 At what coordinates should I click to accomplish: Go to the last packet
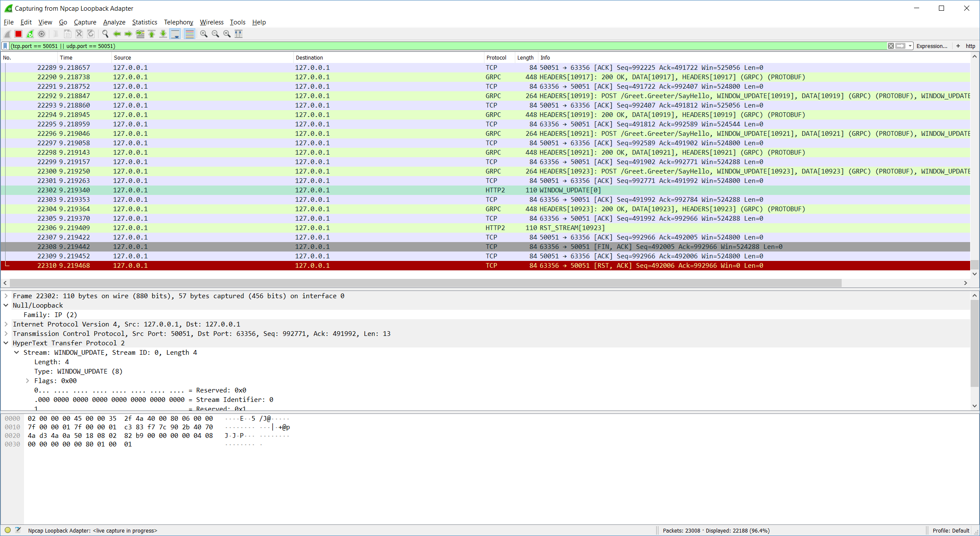point(163,34)
